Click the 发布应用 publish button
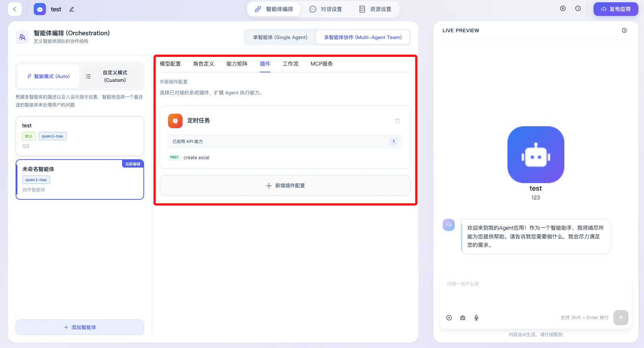Screen dimensions: 644x348 click(x=616, y=9)
